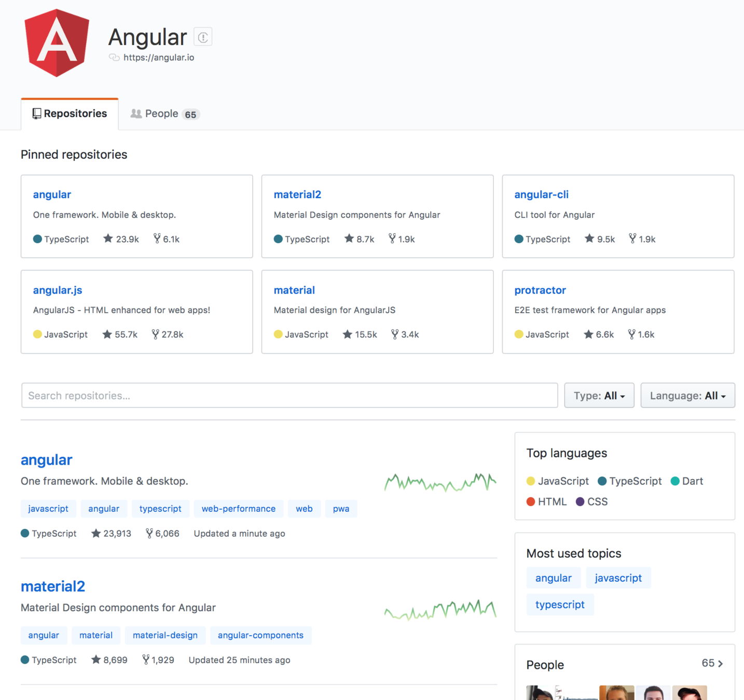Image resolution: width=744 pixels, height=700 pixels.
Task: Click the link icon beside angular.io URL
Action: [114, 58]
